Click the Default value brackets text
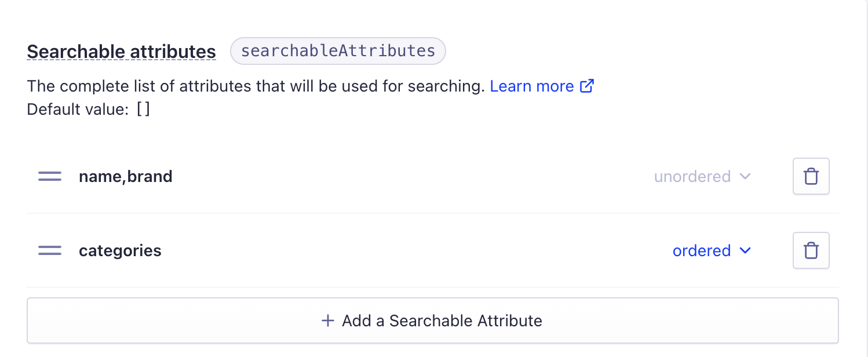This screenshot has width=868, height=357. click(143, 110)
